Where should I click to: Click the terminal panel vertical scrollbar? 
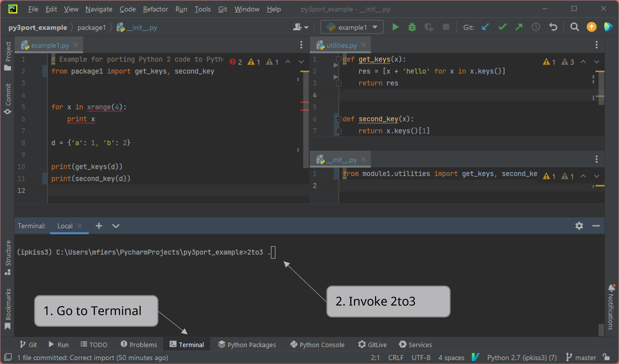tap(601, 330)
